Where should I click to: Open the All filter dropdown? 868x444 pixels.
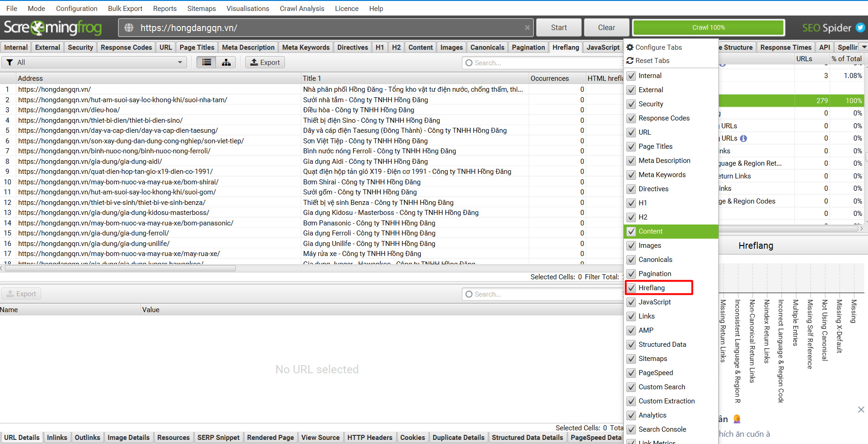pyautogui.click(x=94, y=63)
